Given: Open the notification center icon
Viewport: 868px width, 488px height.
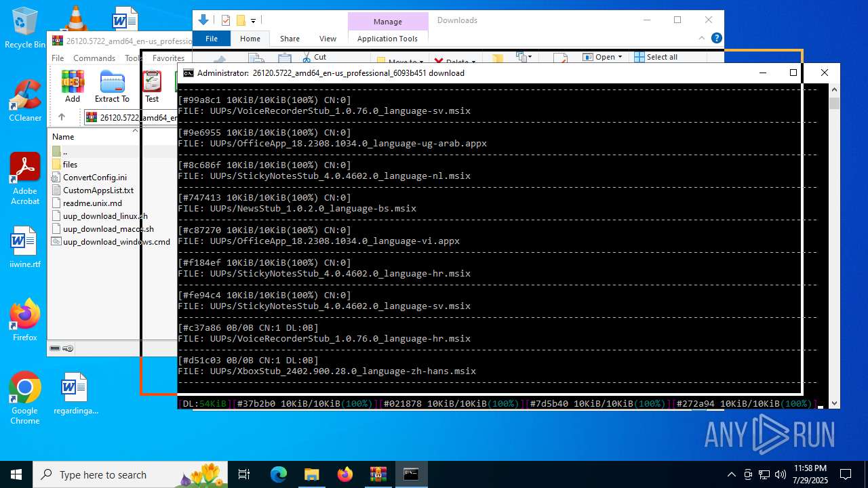Looking at the screenshot, I should point(846,474).
